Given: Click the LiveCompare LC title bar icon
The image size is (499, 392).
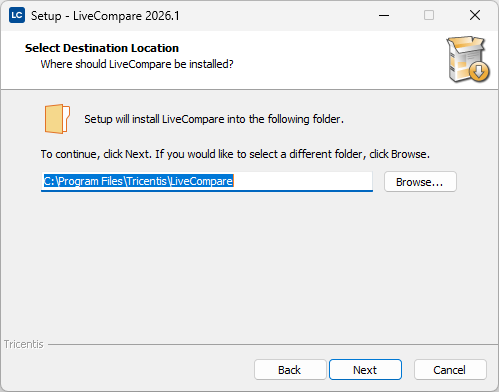Looking at the screenshot, I should coord(17,15).
